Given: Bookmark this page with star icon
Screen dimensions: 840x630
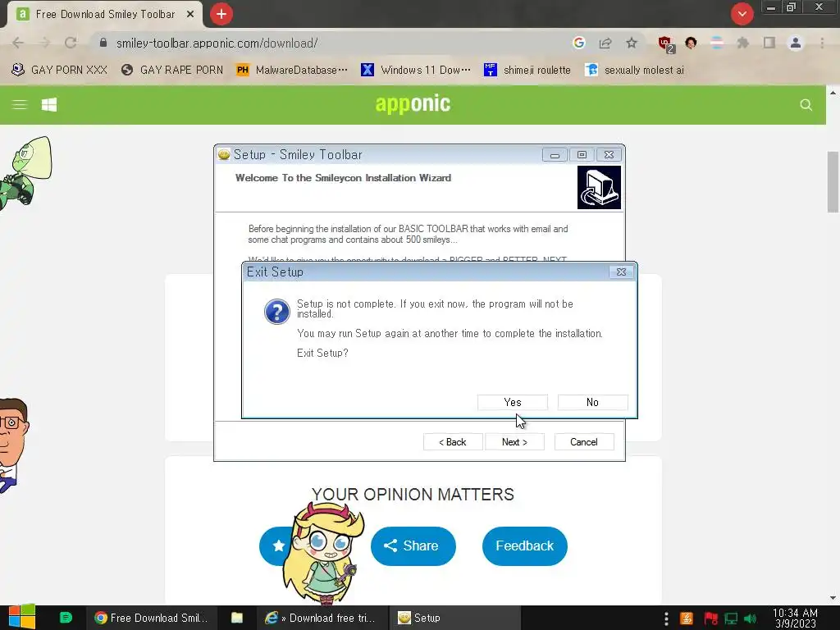Looking at the screenshot, I should [x=632, y=43].
